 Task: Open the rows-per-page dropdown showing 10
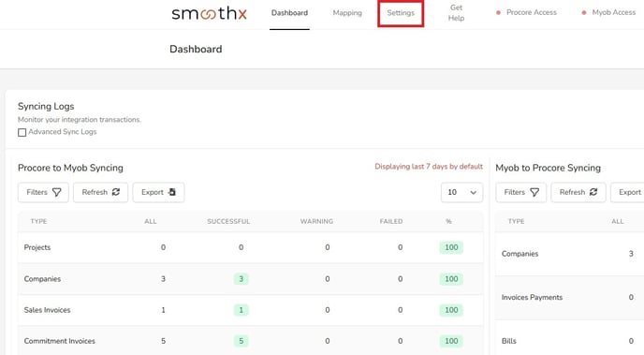[461, 192]
